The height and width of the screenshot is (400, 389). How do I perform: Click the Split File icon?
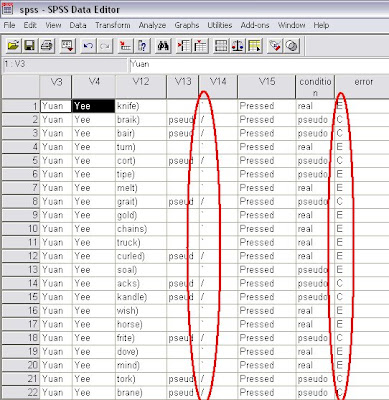click(x=221, y=46)
